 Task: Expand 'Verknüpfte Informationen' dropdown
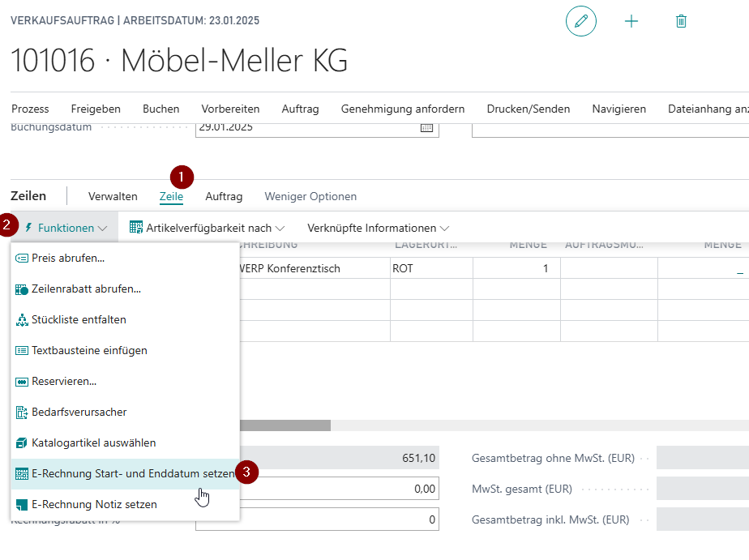378,229
